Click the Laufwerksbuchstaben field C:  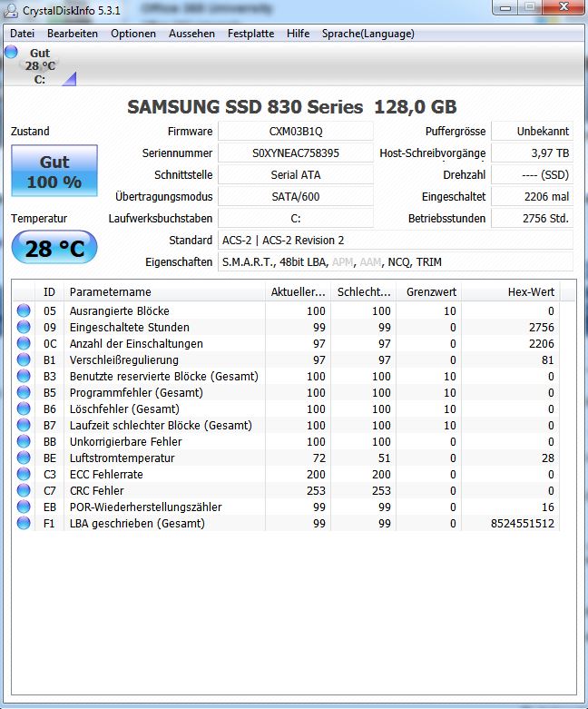[x=296, y=219]
